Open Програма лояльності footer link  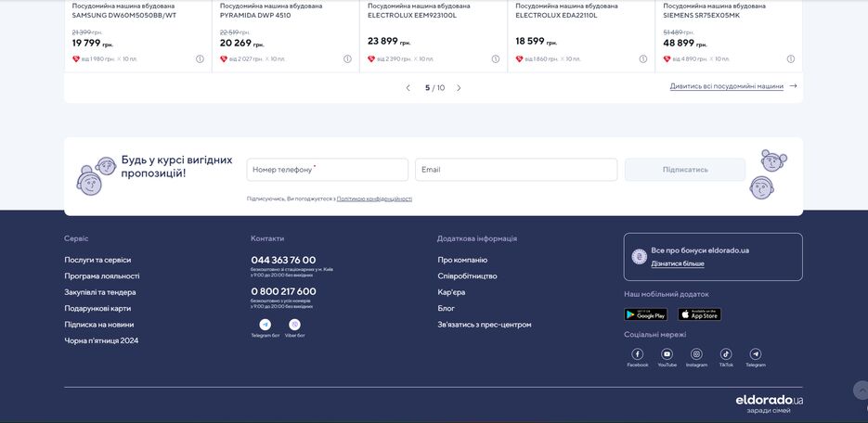[102, 276]
